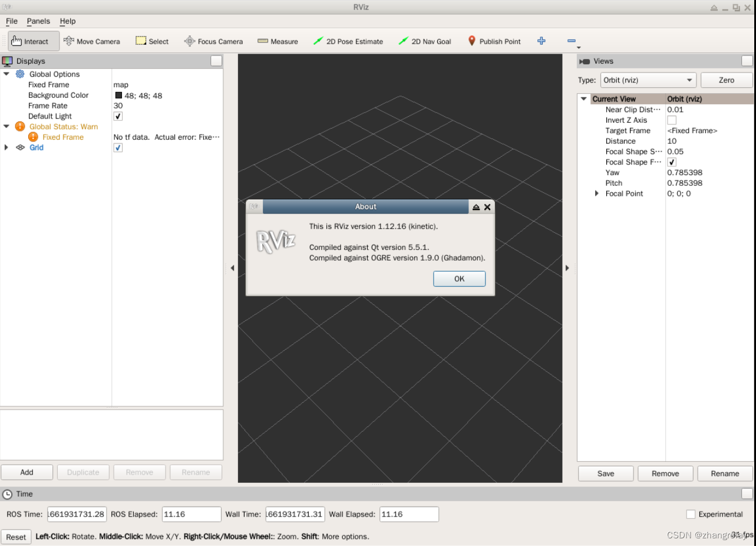Click the Target Frame value <Fixed Frame>

(692, 131)
